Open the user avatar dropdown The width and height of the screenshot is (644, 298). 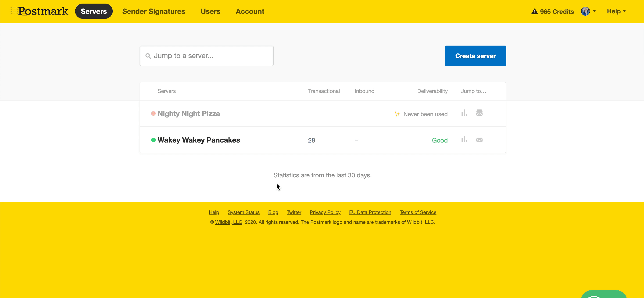[588, 11]
